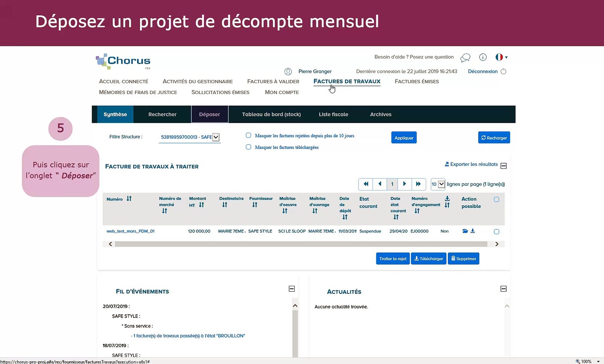Click the Appliquer button
The width and height of the screenshot is (604, 364).
pos(404,138)
